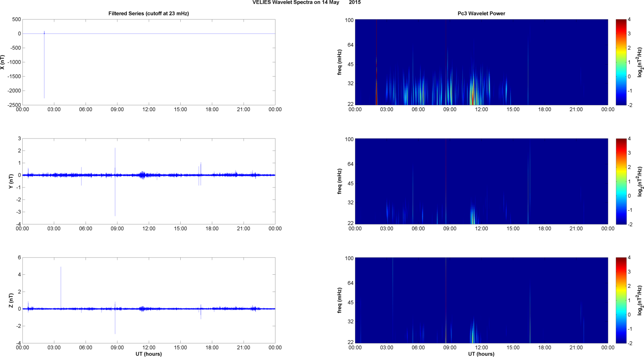Click 'freq (mHz)' label of bottom wavelet plot
Image resolution: width=644 pixels, height=357 pixels.
point(340,300)
